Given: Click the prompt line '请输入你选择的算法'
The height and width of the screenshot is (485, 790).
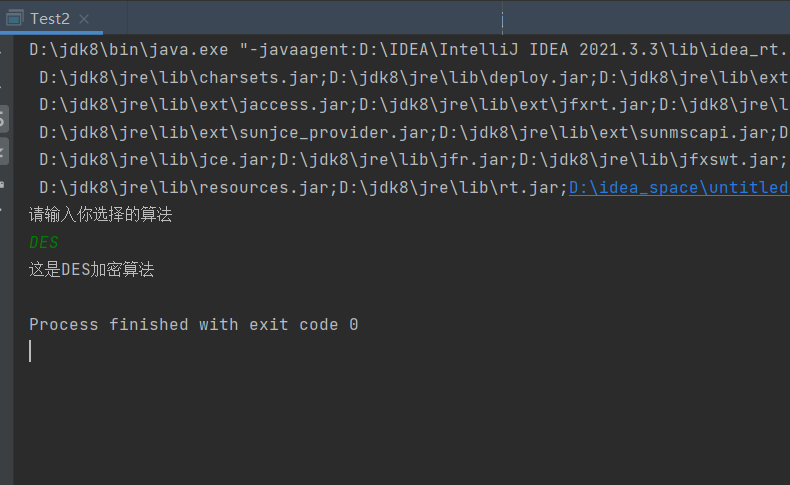Looking at the screenshot, I should 100,215.
